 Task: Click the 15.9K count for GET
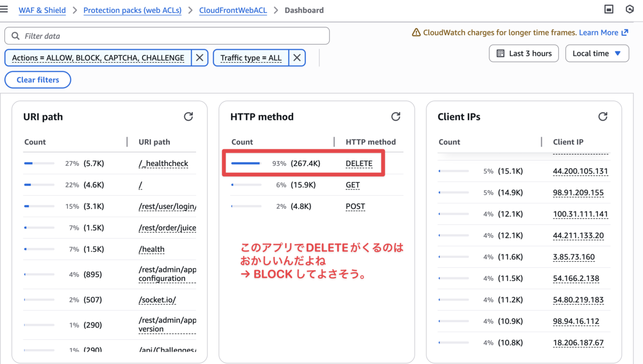pyautogui.click(x=303, y=185)
